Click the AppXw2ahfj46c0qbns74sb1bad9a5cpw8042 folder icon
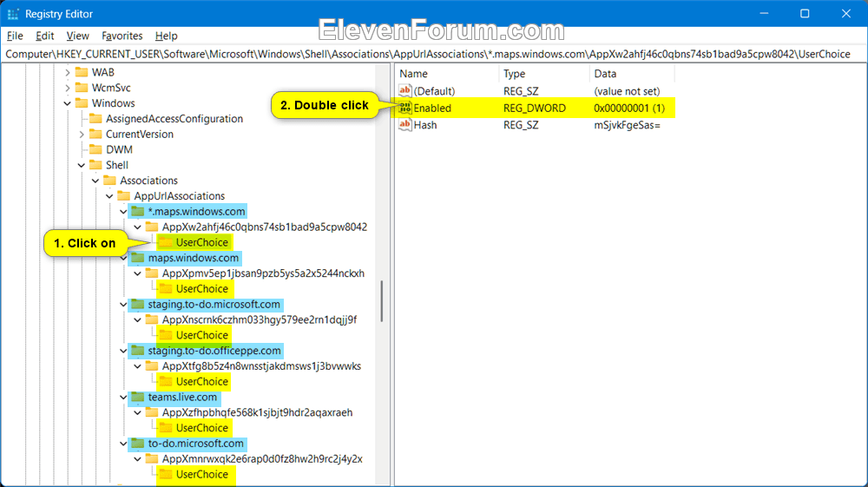 click(x=152, y=227)
